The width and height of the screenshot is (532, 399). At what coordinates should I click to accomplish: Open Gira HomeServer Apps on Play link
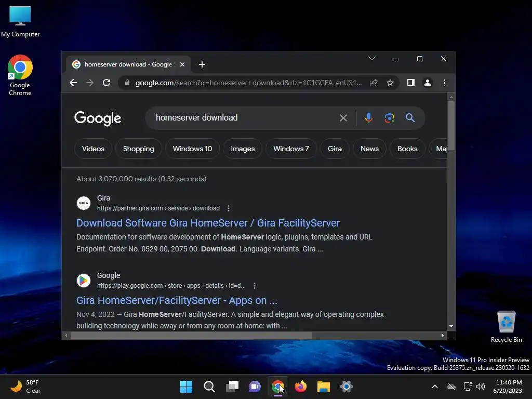tap(177, 300)
